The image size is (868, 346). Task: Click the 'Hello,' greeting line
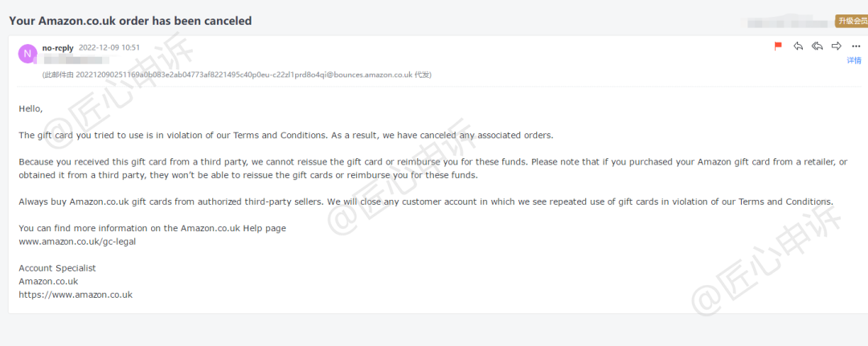[x=31, y=109]
